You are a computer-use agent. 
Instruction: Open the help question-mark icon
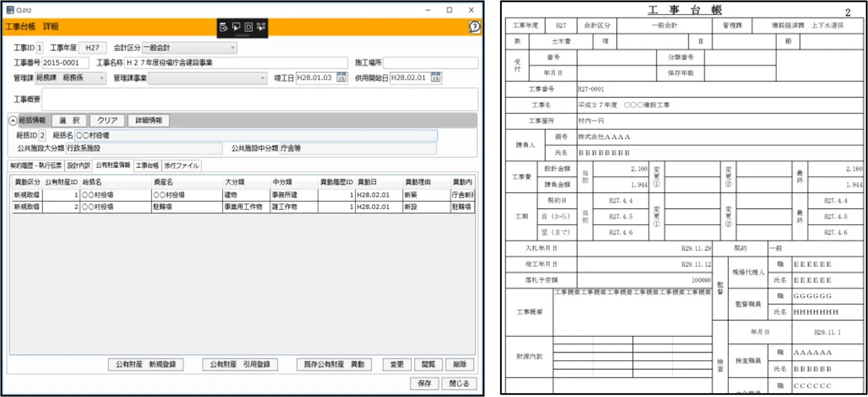click(x=474, y=26)
